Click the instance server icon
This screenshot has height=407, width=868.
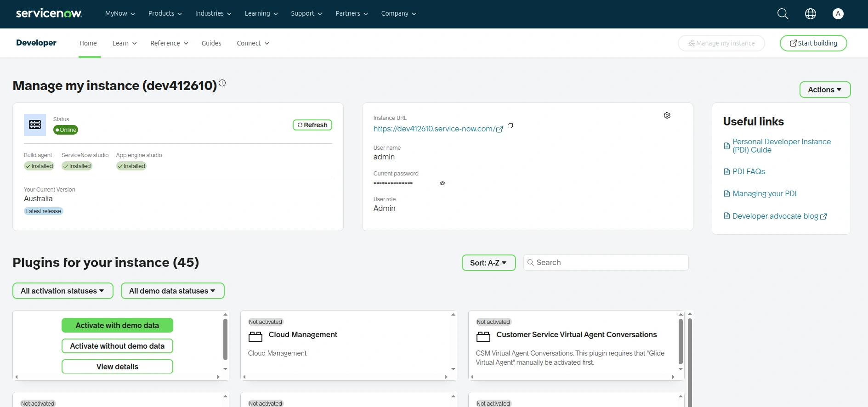(35, 125)
